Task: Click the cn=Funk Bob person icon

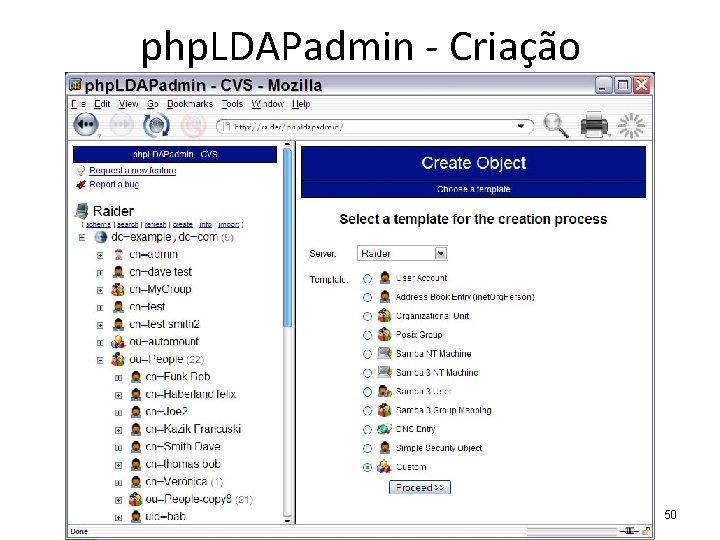Action: (x=135, y=377)
